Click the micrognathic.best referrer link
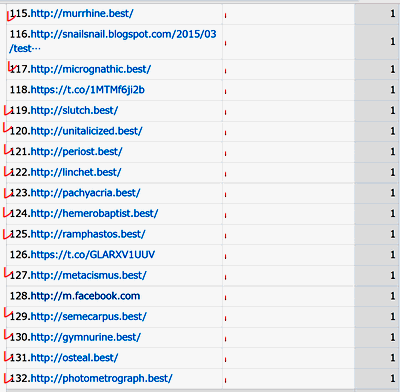This screenshot has height=392, width=400. click(91, 69)
